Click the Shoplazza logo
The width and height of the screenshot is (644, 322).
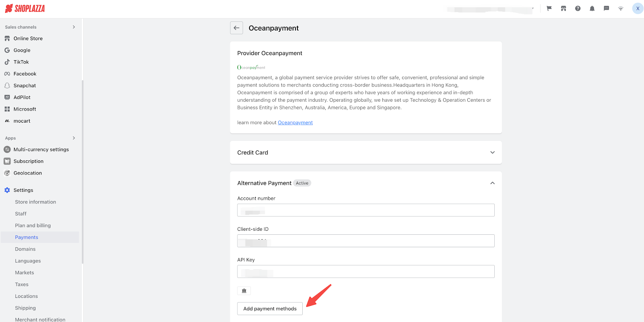coord(25,8)
